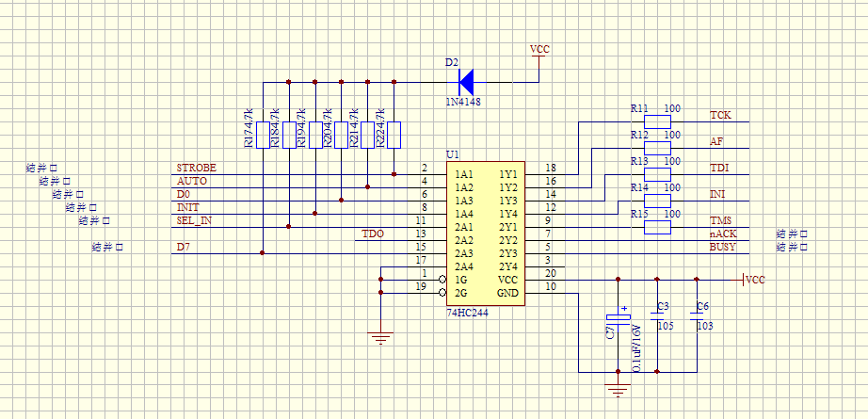Screen dimensions: 868x419
Task: Click the R13 resistor on the TDI line
Action: tap(657, 174)
